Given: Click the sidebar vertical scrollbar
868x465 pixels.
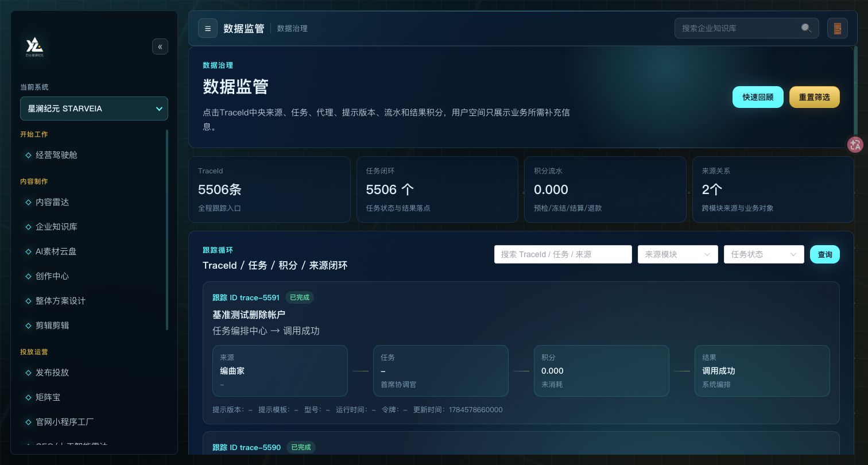Looking at the screenshot, I should [x=167, y=230].
